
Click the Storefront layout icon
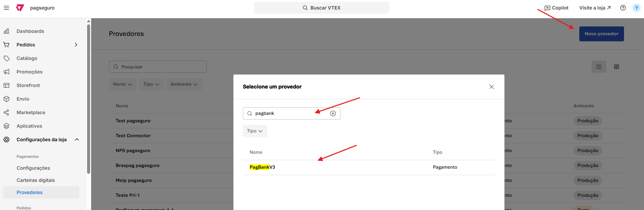6,85
